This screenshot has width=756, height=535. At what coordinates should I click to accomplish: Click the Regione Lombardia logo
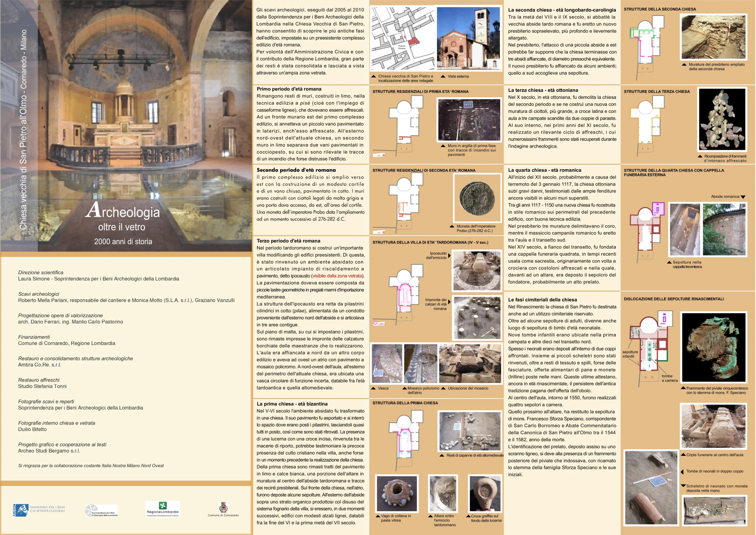point(163,509)
